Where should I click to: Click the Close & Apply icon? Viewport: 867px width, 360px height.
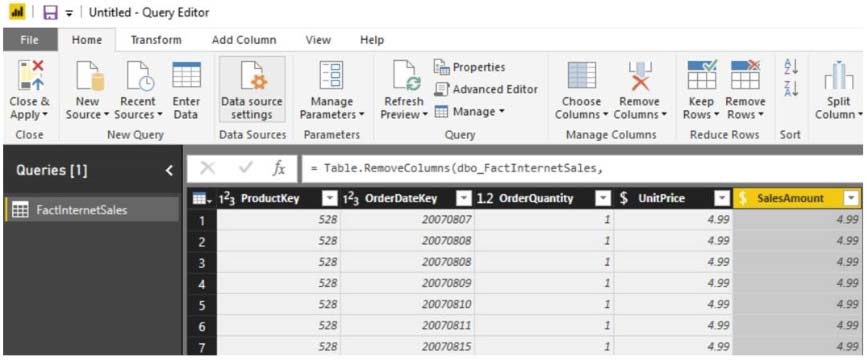click(x=30, y=76)
